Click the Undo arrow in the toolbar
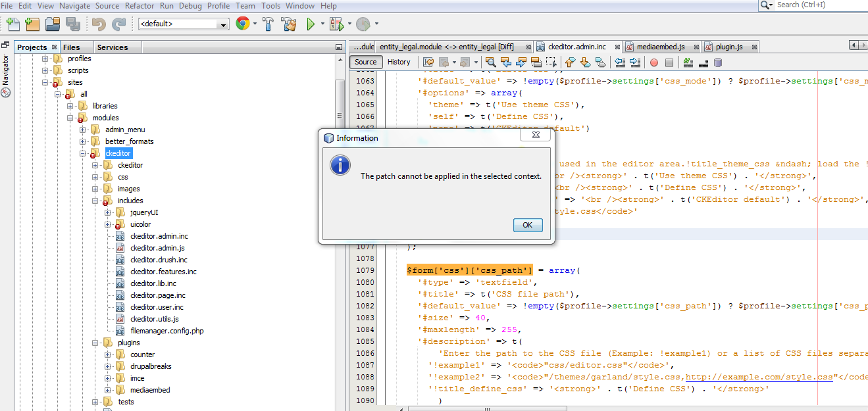868x411 pixels. coord(97,22)
